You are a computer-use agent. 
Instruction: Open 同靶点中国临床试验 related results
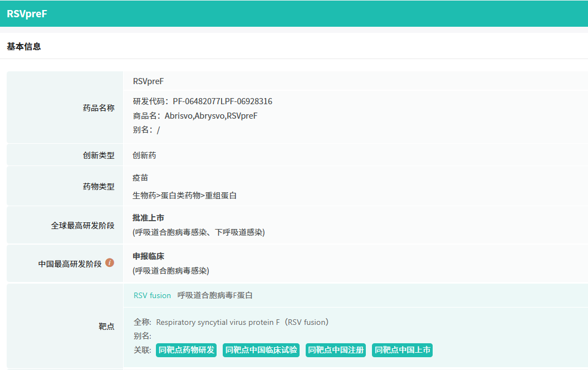(261, 350)
